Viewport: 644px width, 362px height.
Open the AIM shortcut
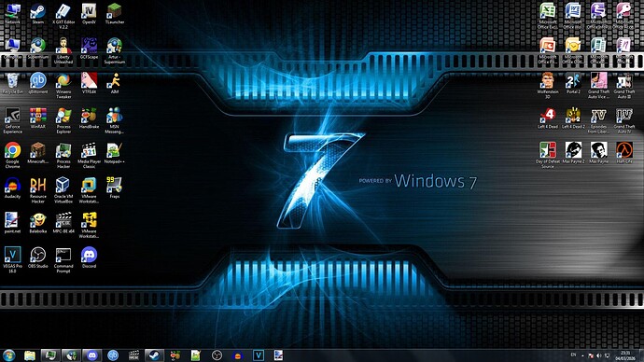(x=114, y=83)
